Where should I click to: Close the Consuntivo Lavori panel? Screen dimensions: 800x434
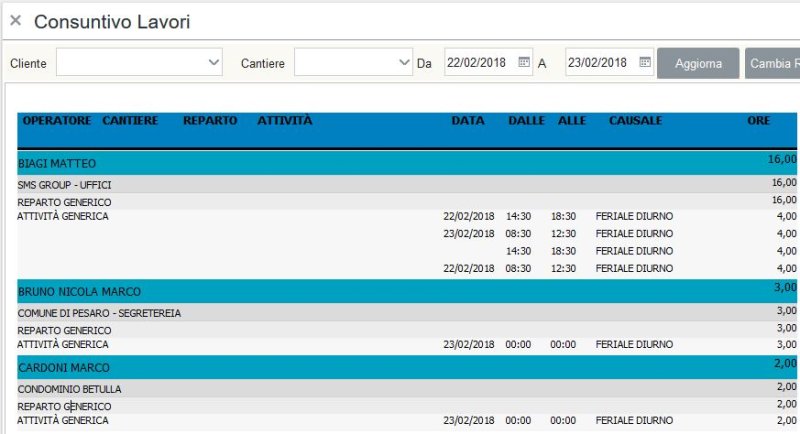click(x=15, y=20)
